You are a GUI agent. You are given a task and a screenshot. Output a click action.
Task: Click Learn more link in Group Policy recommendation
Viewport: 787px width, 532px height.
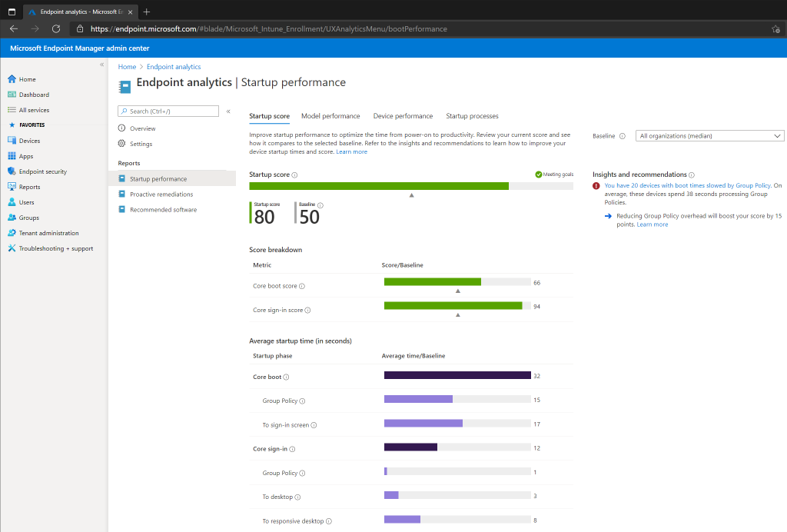[x=652, y=224]
